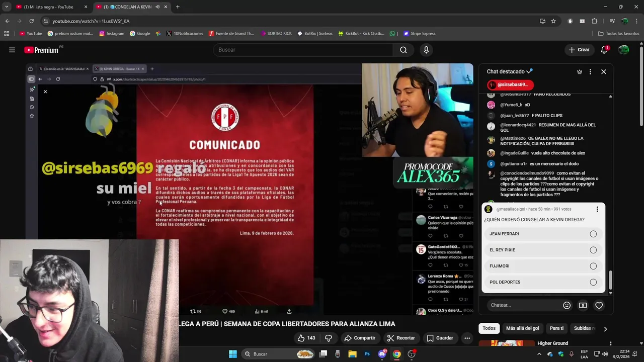The image size is (644, 362).
Task: Click the Guardar save button
Action: [440, 338]
